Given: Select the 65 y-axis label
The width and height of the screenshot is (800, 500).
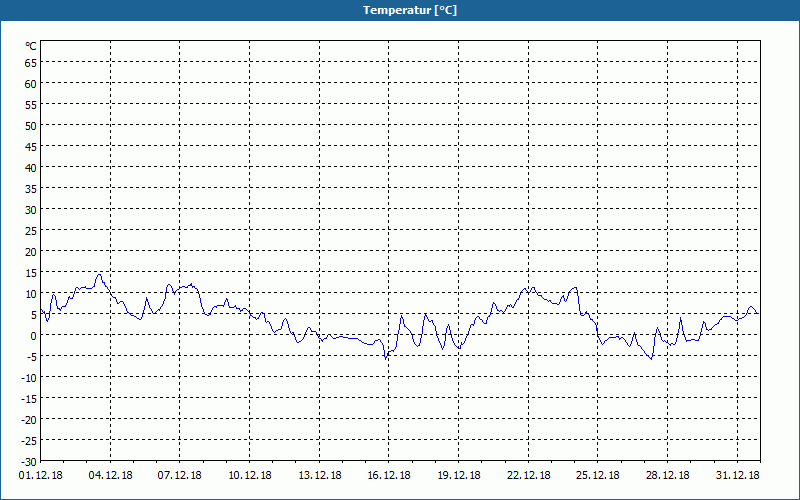Looking at the screenshot, I should [x=31, y=63].
